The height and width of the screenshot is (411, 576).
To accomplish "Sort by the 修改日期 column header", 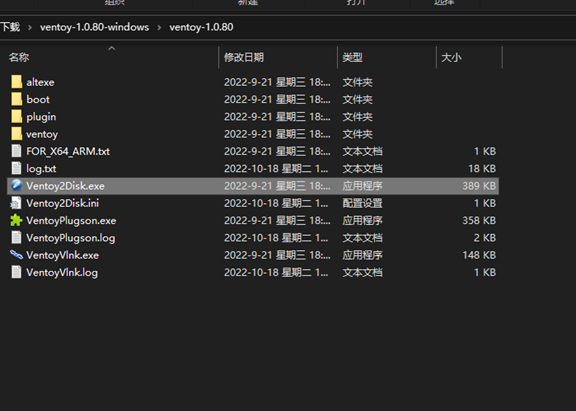I will click(244, 57).
